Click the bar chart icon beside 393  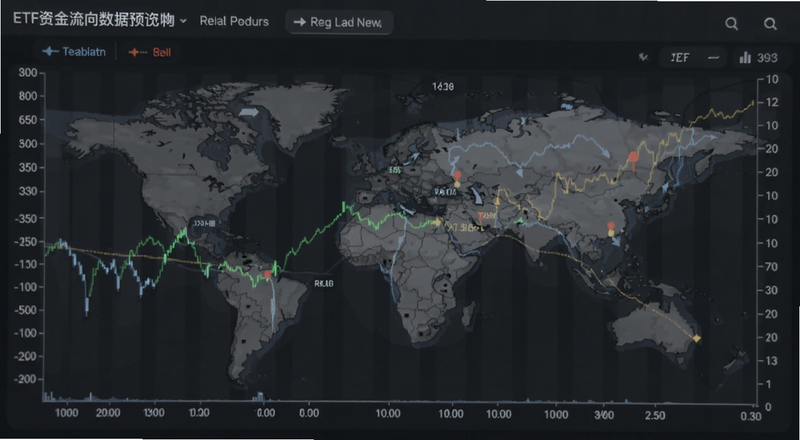[x=745, y=57]
